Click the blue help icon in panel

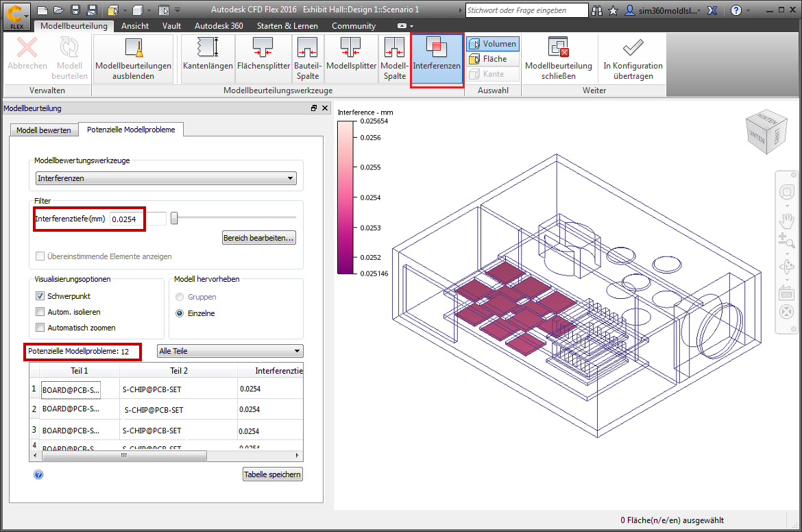click(x=38, y=474)
